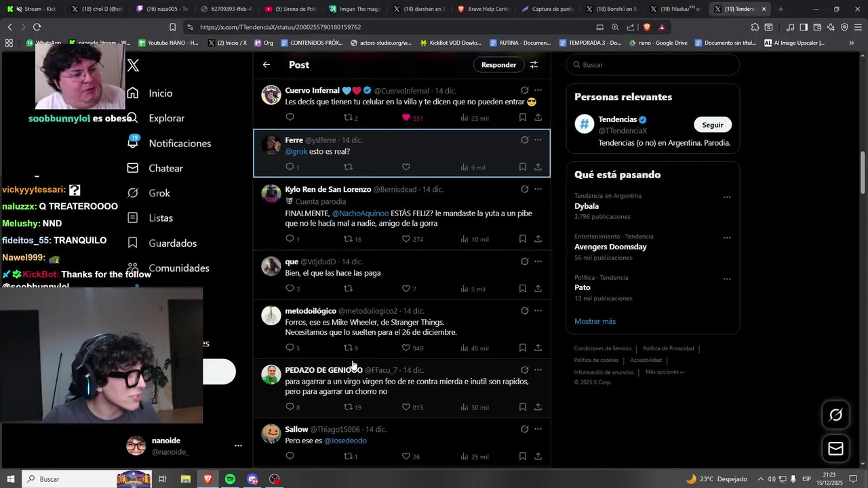Open the floating Grok button
This screenshot has width=868, height=488.
pyautogui.click(x=835, y=415)
